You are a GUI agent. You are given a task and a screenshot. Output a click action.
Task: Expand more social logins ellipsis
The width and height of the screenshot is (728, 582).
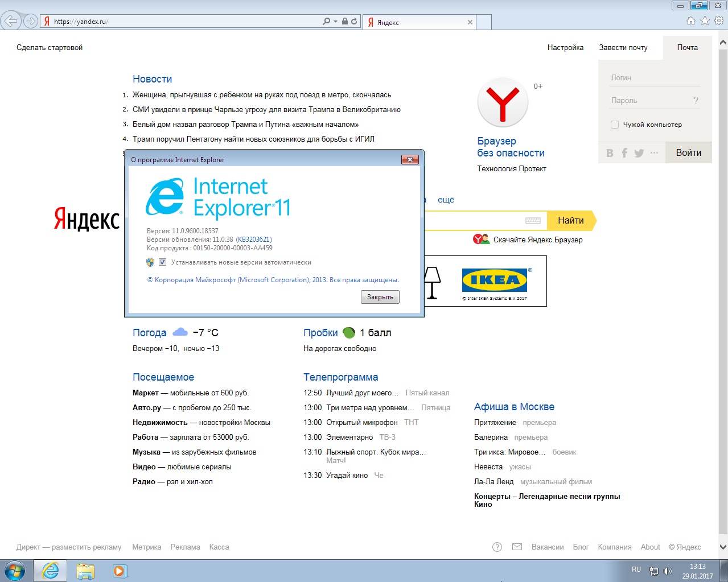[x=654, y=153]
